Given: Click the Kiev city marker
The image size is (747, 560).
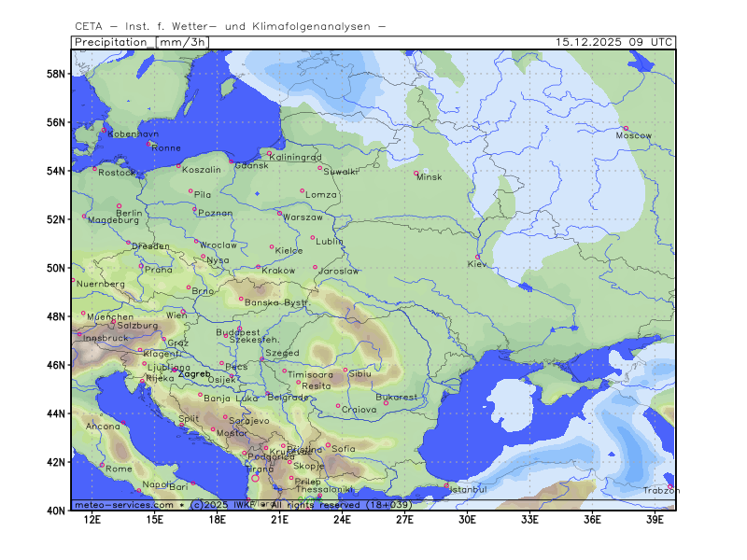Looking at the screenshot, I should pyautogui.click(x=477, y=257).
